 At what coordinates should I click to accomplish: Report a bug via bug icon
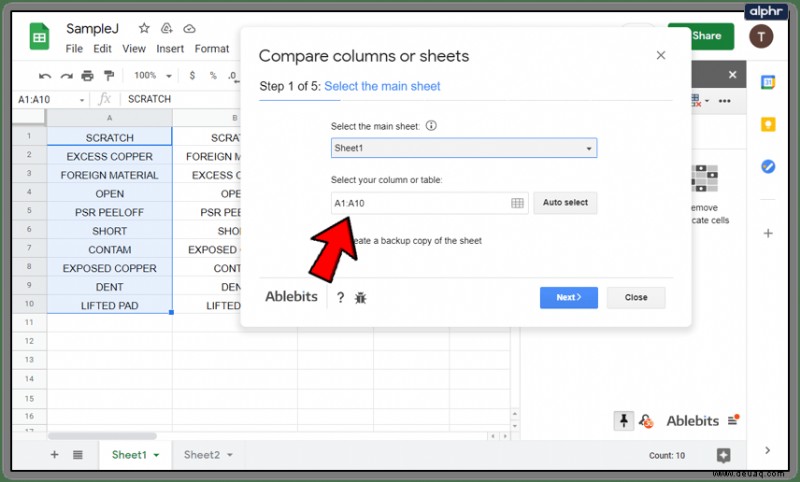(x=361, y=297)
